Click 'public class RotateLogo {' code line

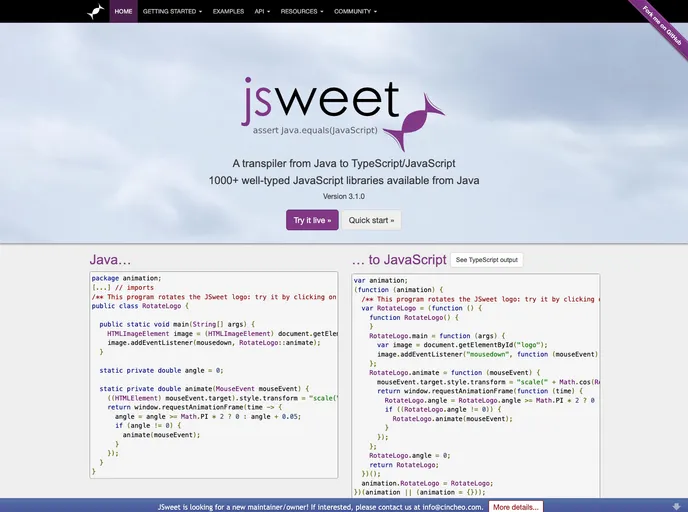click(x=140, y=306)
